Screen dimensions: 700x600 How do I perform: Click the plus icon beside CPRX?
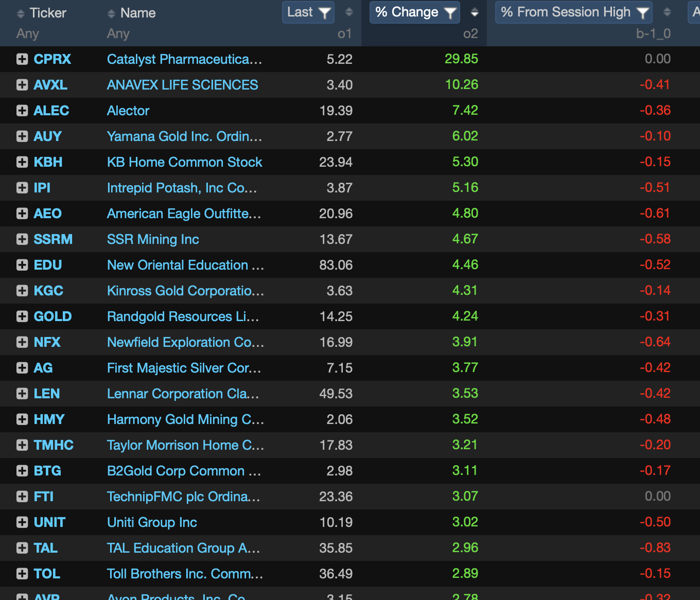tap(22, 59)
